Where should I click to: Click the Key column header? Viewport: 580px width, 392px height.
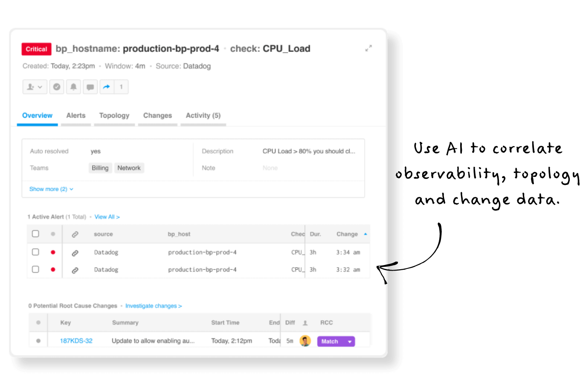pos(66,323)
